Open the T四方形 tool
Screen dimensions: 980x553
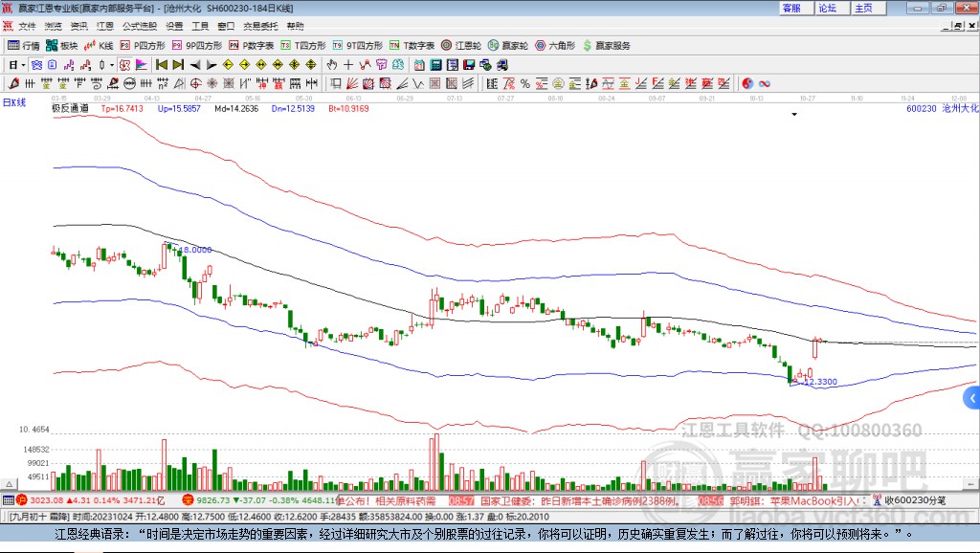[303, 46]
